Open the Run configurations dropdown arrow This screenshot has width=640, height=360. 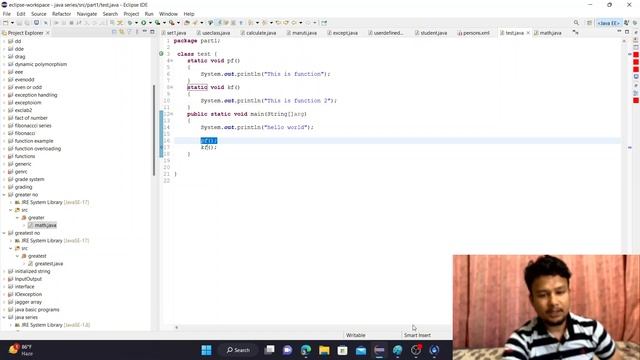150,23
